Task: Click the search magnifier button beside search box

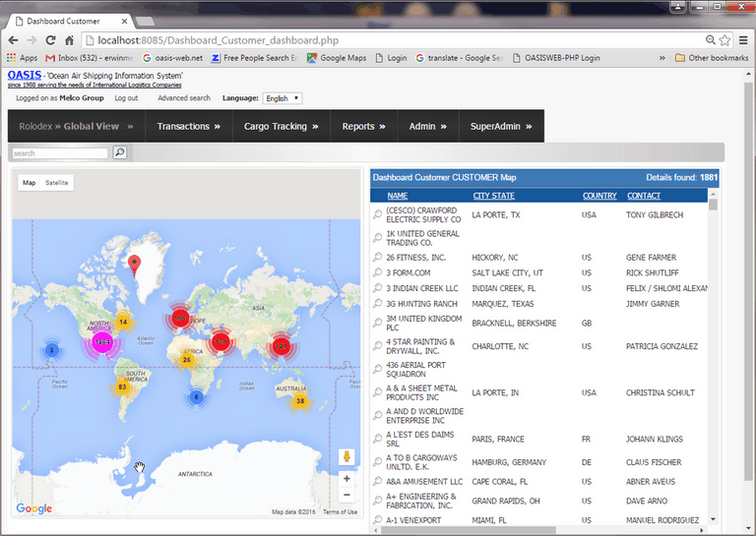Action: 119,152
